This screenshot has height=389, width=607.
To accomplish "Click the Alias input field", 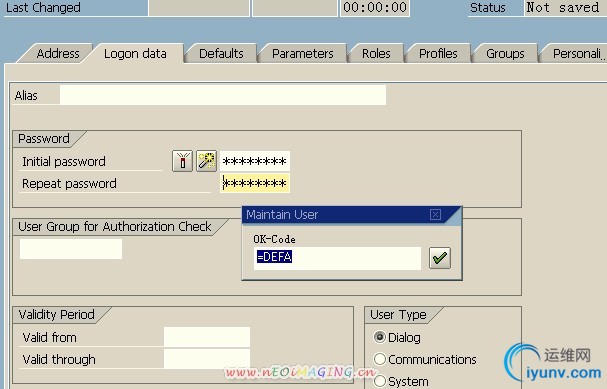I will tap(223, 95).
